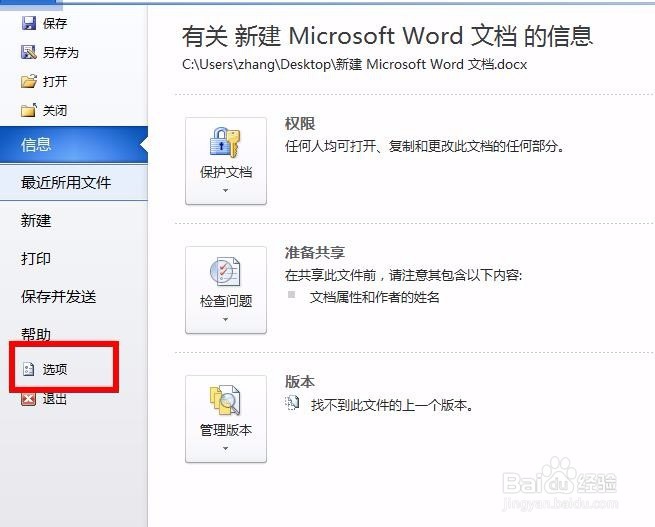Expand the 保护文档 dropdown arrow
This screenshot has height=527, width=655.
pos(226,190)
